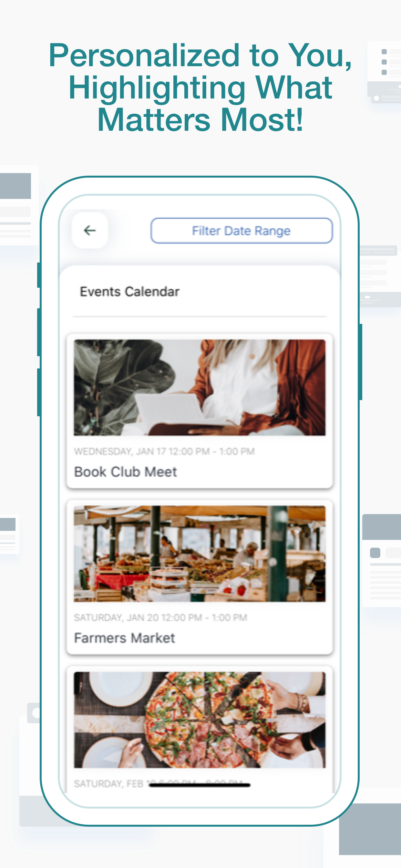
Task: Select the Book Club Meet title
Action: click(125, 472)
